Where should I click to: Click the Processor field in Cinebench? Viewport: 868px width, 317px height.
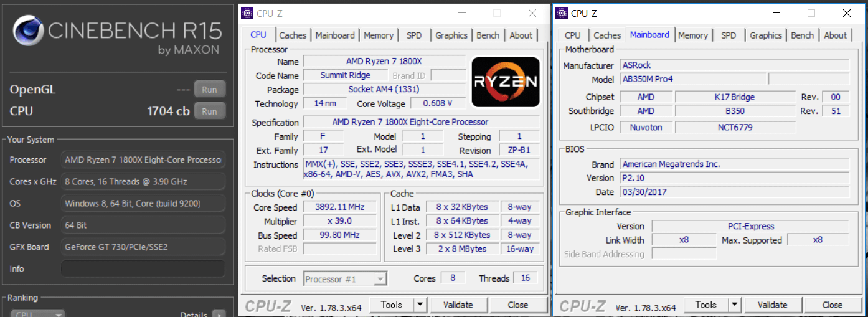tap(143, 160)
